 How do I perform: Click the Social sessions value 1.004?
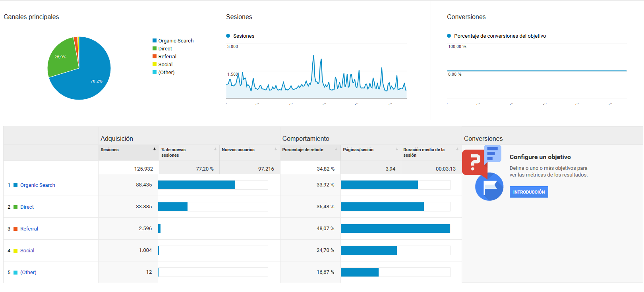click(x=145, y=250)
